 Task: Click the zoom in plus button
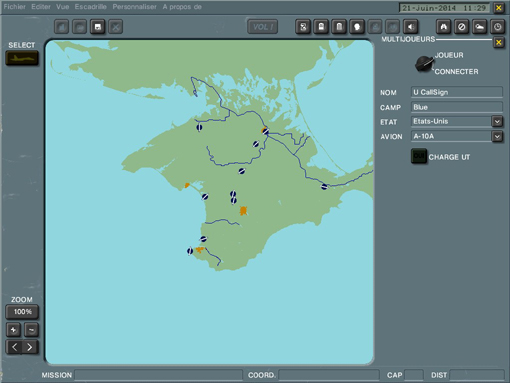click(13, 330)
